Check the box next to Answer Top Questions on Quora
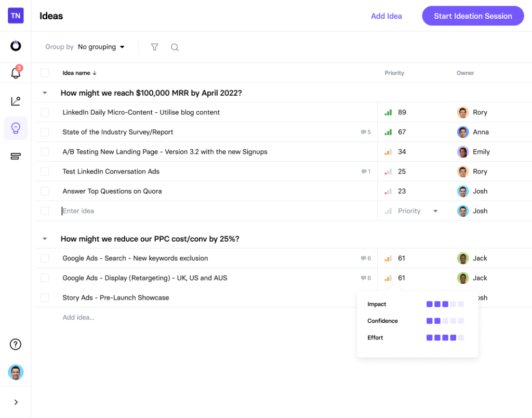The width and height of the screenshot is (532, 418). tap(45, 191)
